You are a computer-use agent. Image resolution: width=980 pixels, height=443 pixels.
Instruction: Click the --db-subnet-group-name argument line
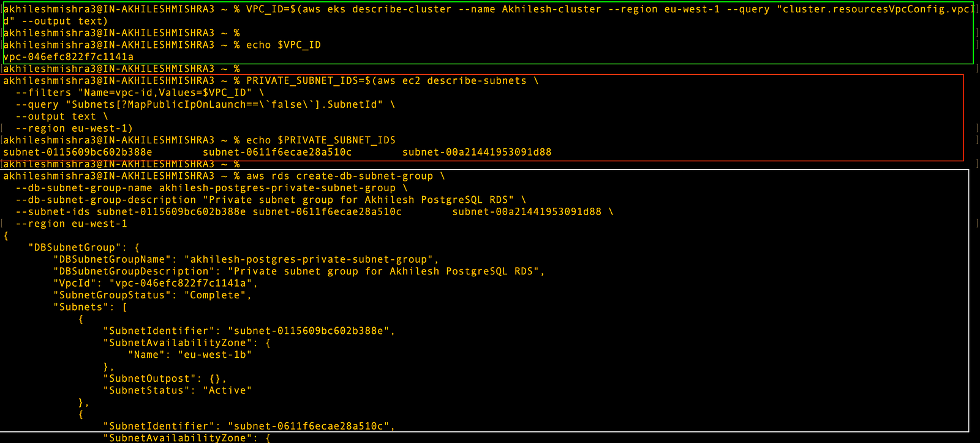(x=211, y=188)
